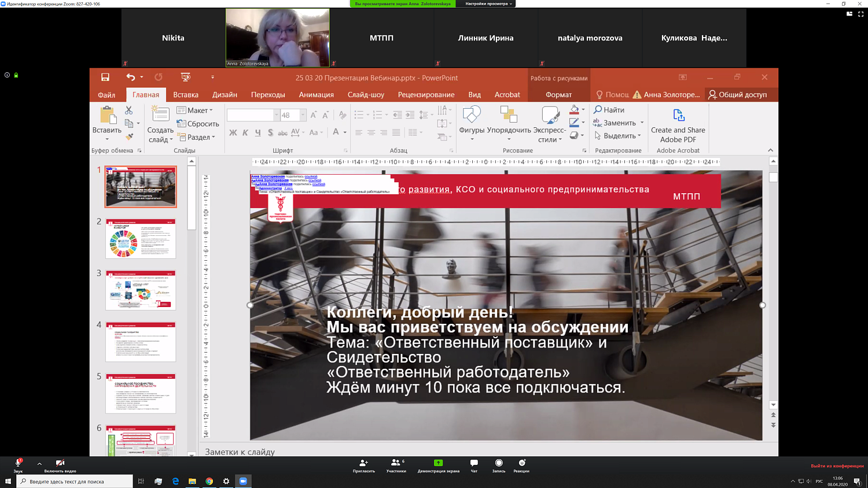
Task: Switch to the Вставка ribbon tab
Action: [186, 95]
